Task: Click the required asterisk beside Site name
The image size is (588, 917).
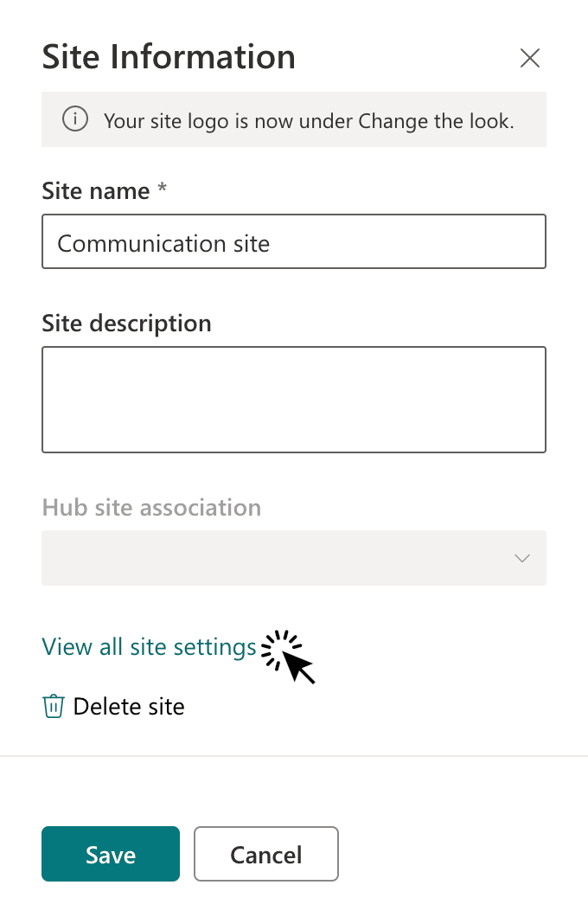Action: 162,188
